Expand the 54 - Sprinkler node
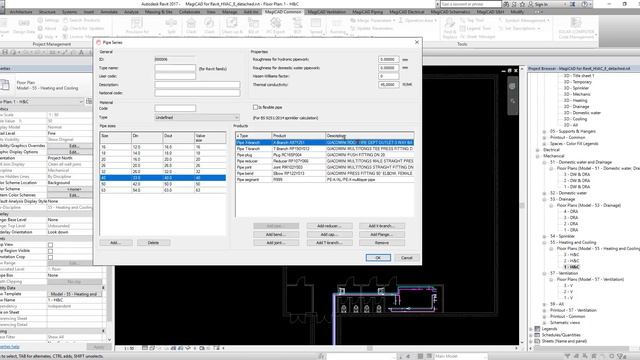640x360 pixels. point(544,236)
